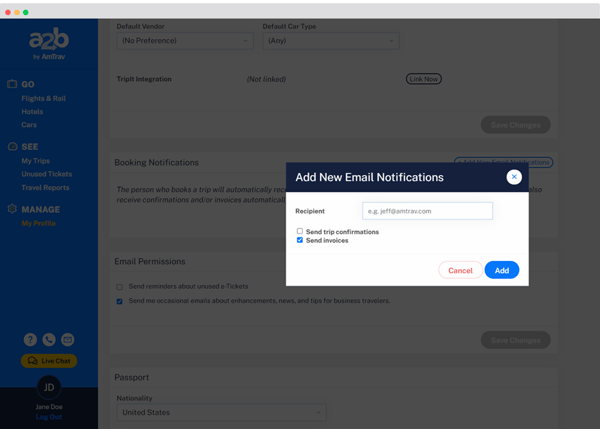The image size is (600, 429).
Task: Click the a2b by AmTrav logo
Action: [x=48, y=45]
